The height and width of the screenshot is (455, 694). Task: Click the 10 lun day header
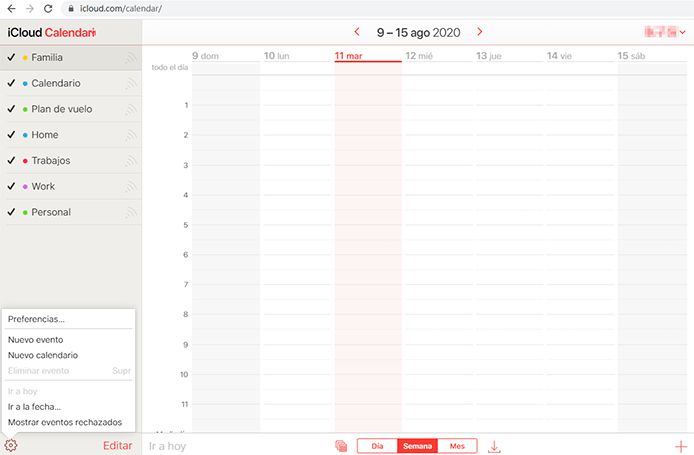point(277,56)
